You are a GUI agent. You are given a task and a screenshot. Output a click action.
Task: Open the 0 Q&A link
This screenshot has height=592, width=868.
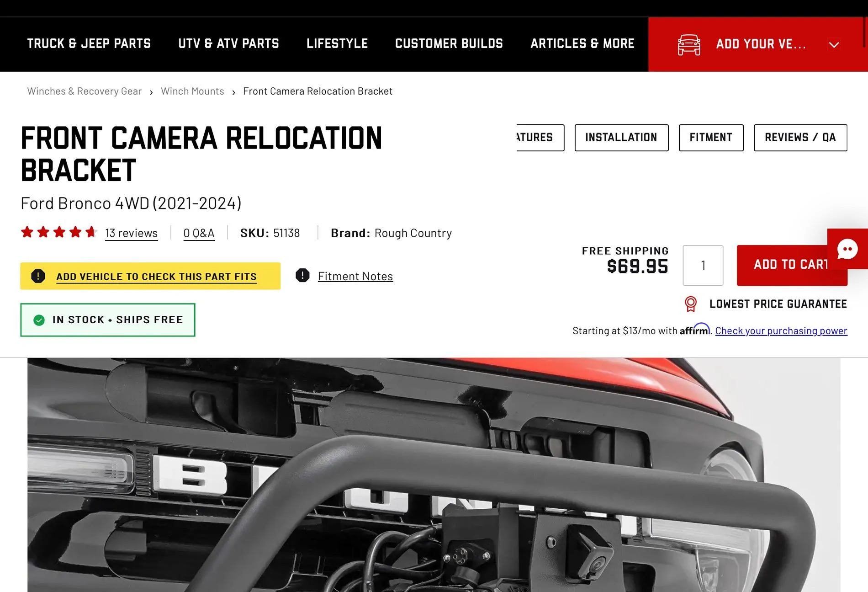(199, 233)
